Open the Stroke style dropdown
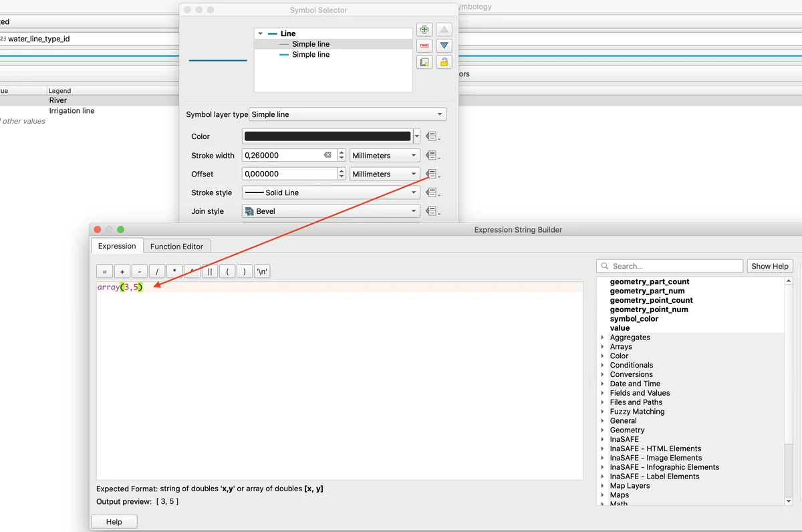Viewport: 802px width, 532px height. [331, 192]
